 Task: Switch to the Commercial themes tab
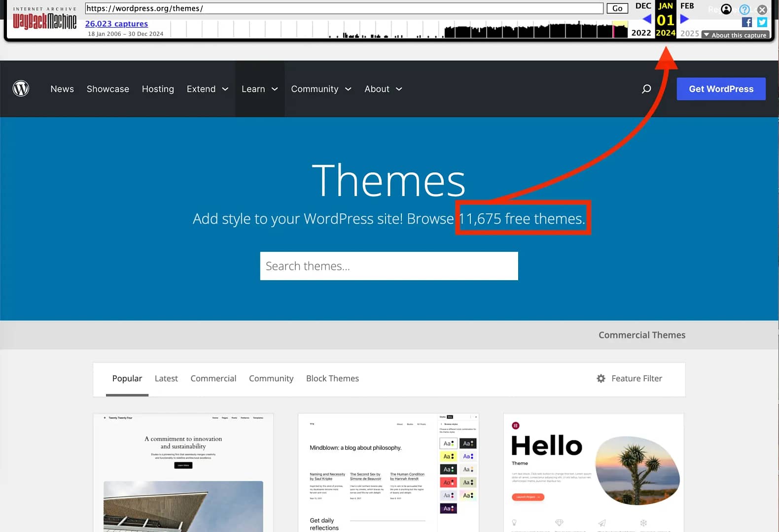point(213,378)
